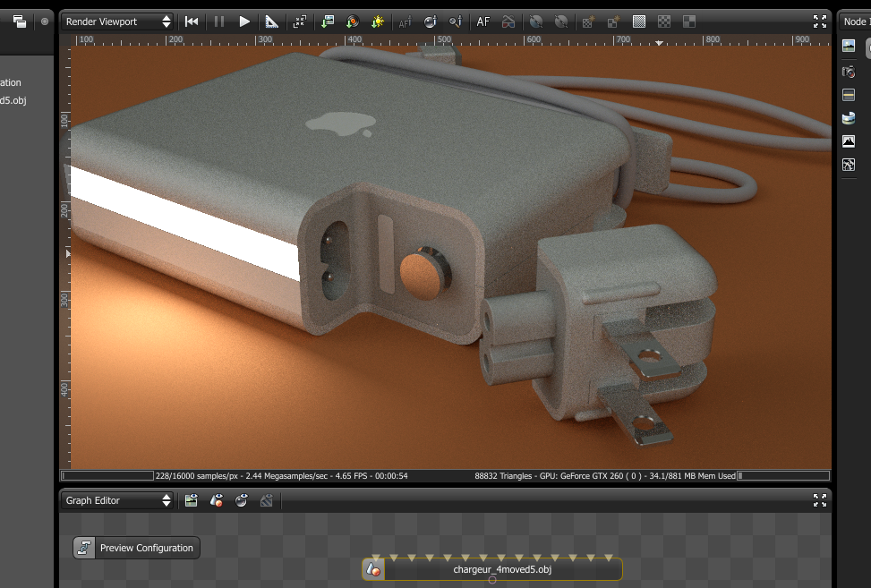The image size is (871, 588).
Task: Pause the running render
Action: coord(218,21)
